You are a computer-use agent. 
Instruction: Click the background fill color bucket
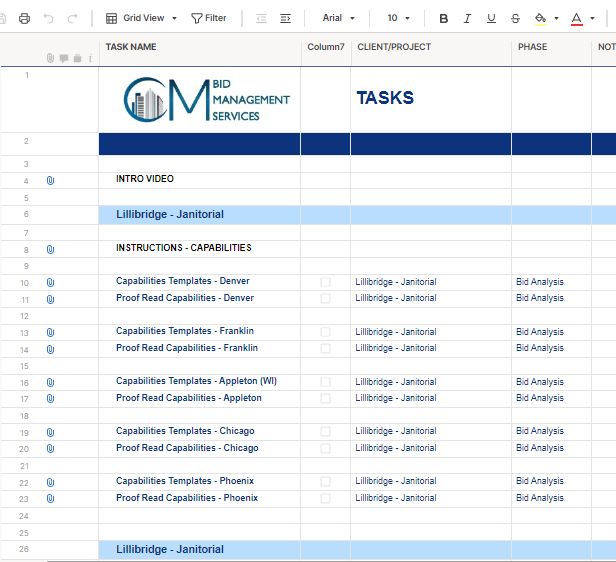pos(541,18)
